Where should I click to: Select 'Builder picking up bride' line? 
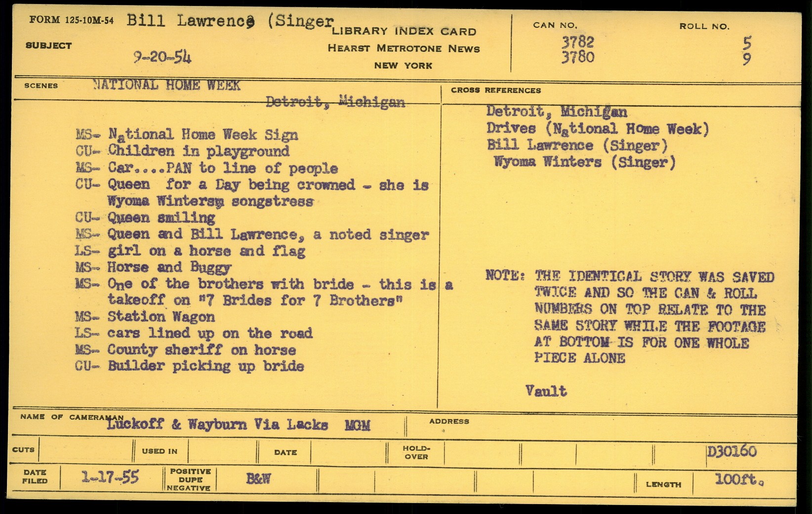coord(205,366)
